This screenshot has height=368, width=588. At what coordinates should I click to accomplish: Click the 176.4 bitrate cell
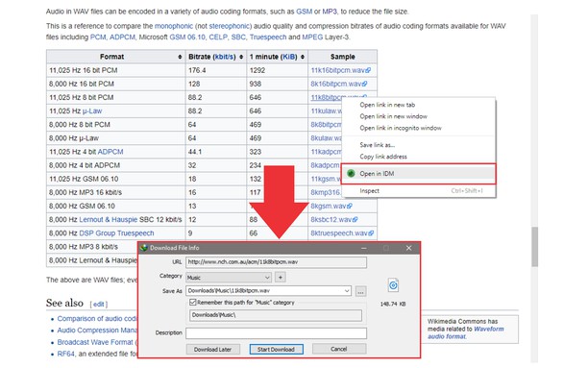tap(216, 70)
